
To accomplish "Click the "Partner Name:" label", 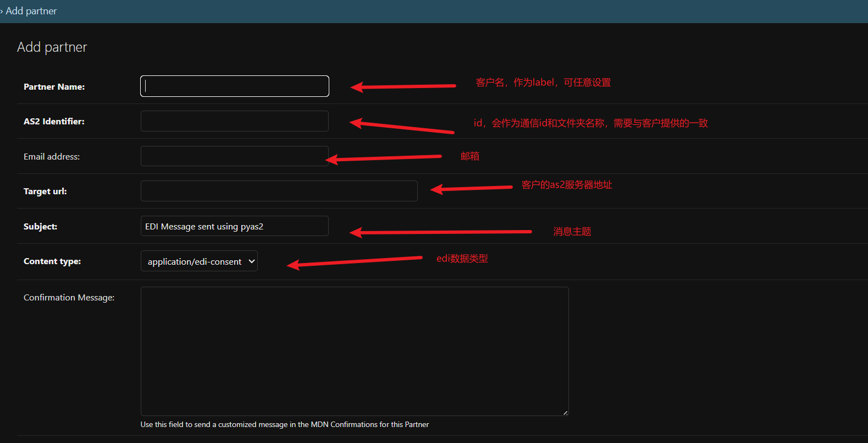I will point(54,87).
